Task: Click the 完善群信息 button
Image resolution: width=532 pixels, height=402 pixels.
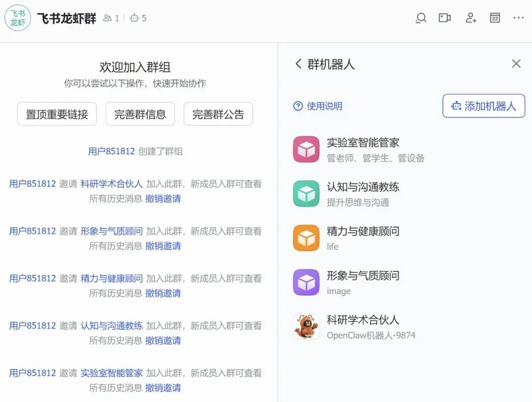Action: coord(140,114)
